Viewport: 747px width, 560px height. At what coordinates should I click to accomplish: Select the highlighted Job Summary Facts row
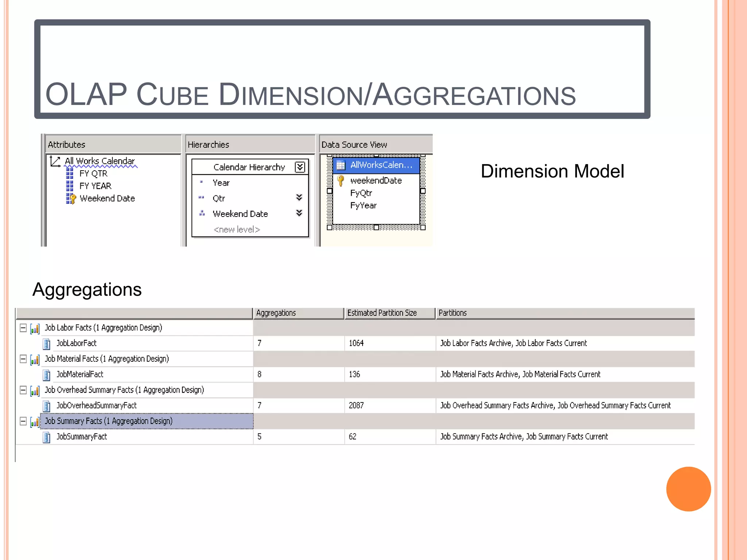tap(147, 421)
